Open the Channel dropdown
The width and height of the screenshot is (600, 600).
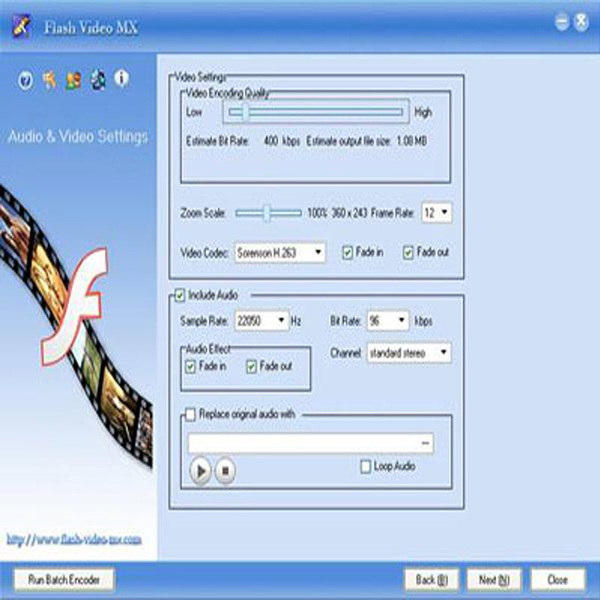[409, 353]
